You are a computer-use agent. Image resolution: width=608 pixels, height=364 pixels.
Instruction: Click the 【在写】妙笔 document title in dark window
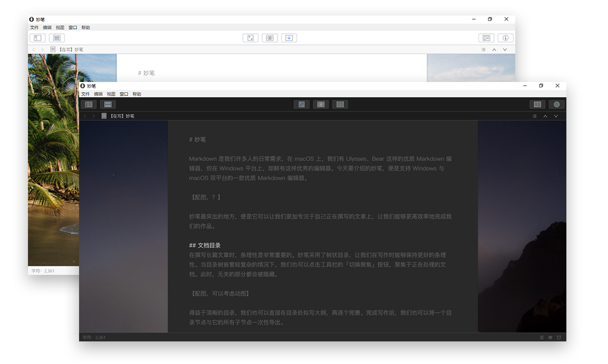tap(121, 116)
